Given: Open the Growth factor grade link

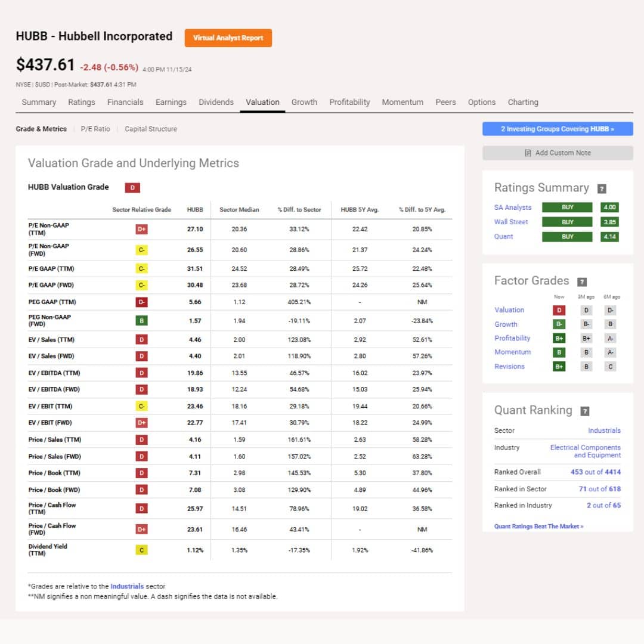Looking at the screenshot, I should (x=506, y=324).
